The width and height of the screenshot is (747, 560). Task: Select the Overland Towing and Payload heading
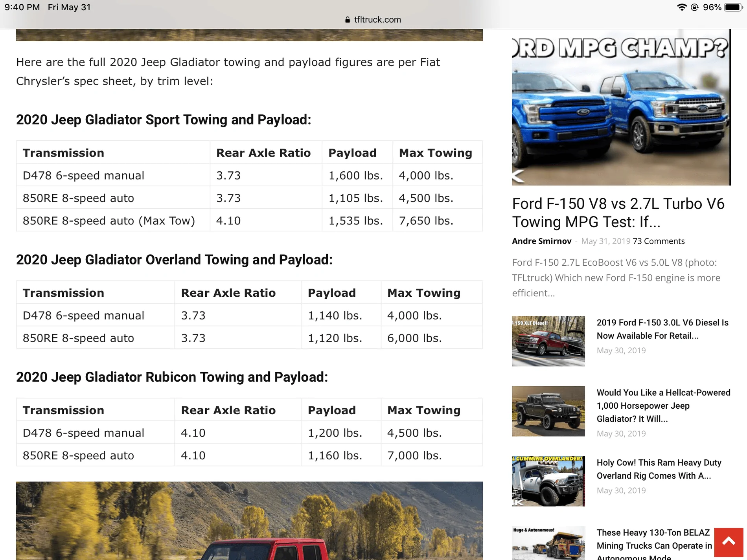[x=174, y=260]
